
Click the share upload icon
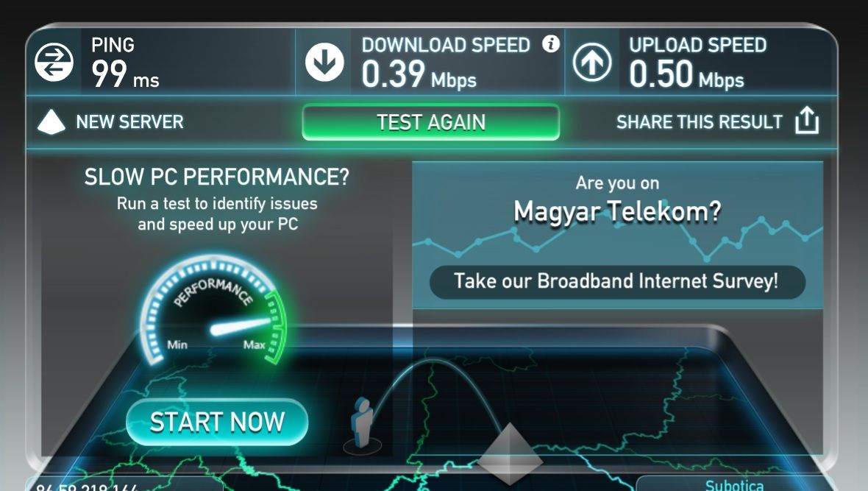click(x=806, y=120)
